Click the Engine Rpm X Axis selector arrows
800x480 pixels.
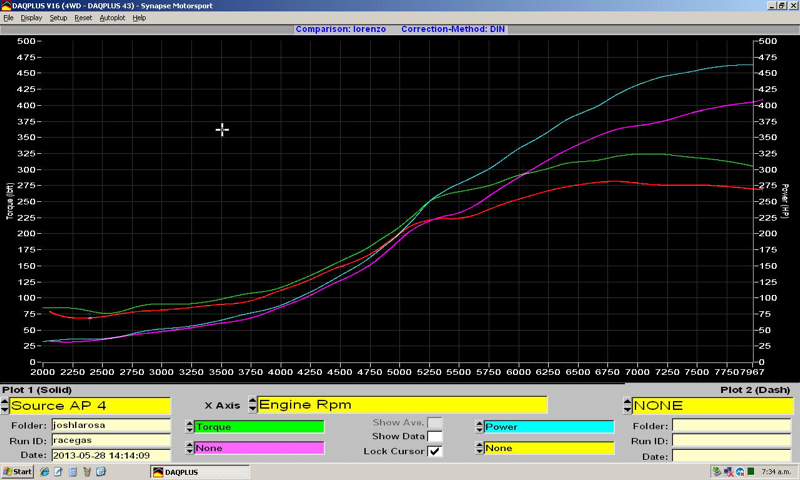[x=253, y=405]
